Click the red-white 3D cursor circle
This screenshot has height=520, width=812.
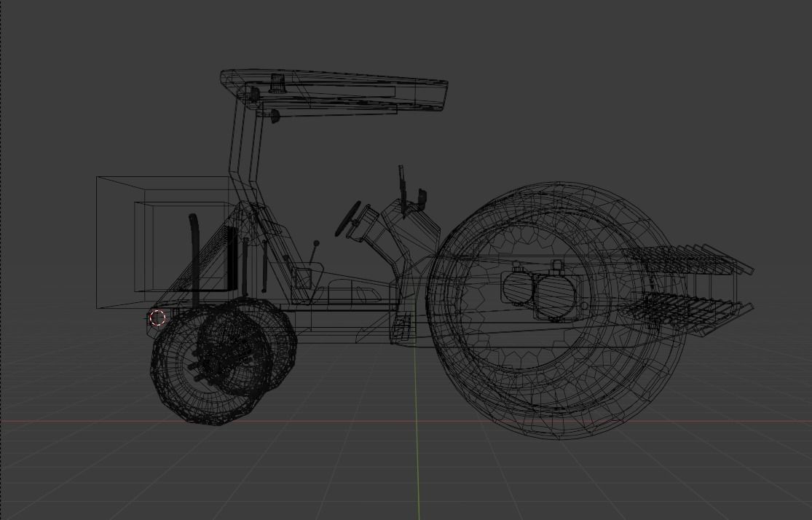tap(157, 318)
